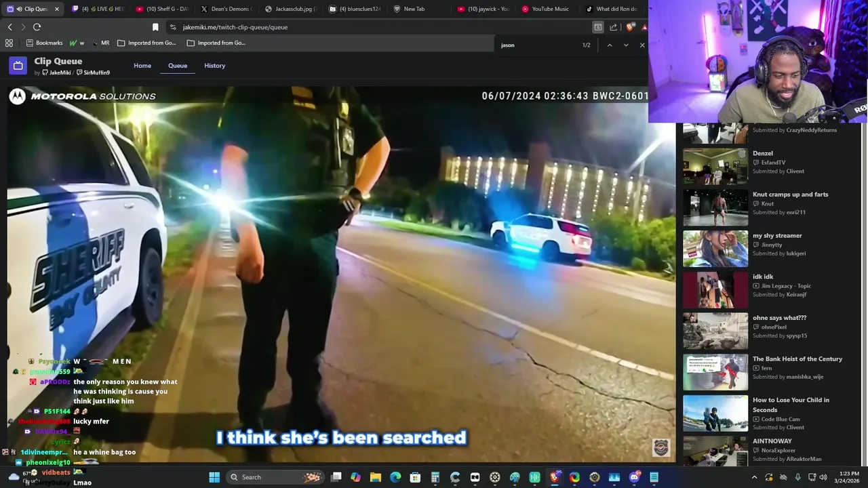Open the SirMuffin9 link

[94, 73]
